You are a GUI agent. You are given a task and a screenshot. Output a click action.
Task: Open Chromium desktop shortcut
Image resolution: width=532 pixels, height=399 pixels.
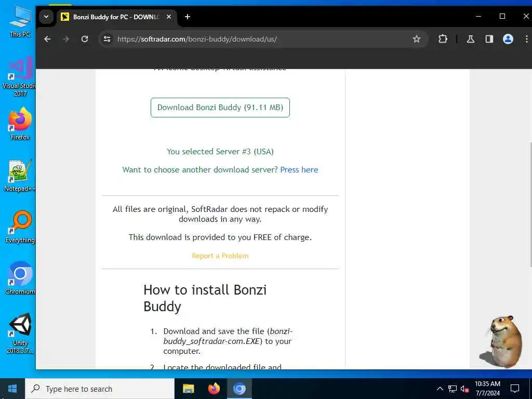coord(20,278)
